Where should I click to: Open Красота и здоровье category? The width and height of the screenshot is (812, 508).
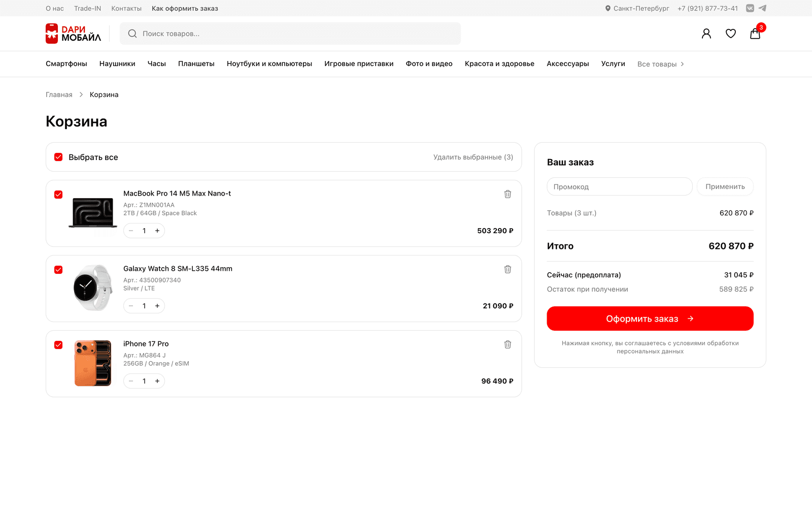click(499, 63)
